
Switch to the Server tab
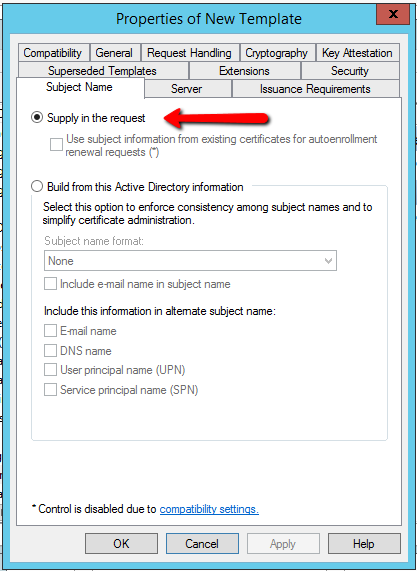pyautogui.click(x=187, y=89)
